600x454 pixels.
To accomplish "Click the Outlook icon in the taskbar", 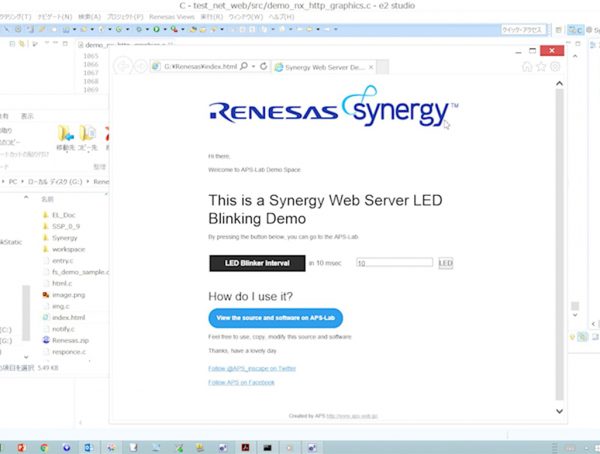I will [x=88, y=447].
